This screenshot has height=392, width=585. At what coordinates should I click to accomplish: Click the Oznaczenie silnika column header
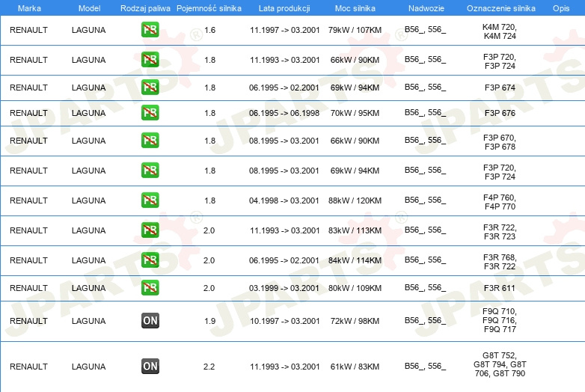[x=501, y=8]
